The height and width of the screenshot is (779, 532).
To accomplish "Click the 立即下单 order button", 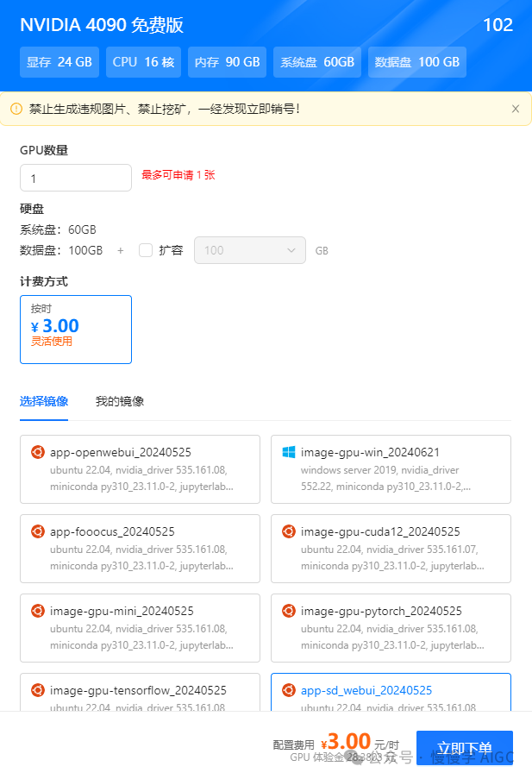I will click(x=465, y=748).
